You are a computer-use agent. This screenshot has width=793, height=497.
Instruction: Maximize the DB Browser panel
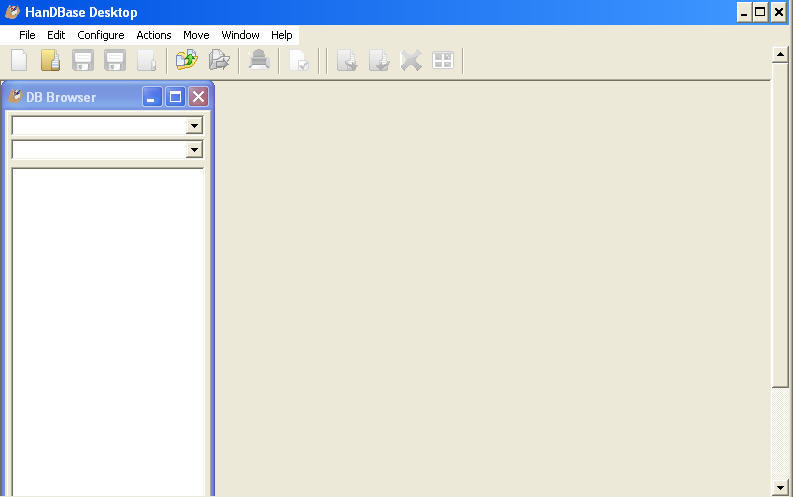click(175, 97)
